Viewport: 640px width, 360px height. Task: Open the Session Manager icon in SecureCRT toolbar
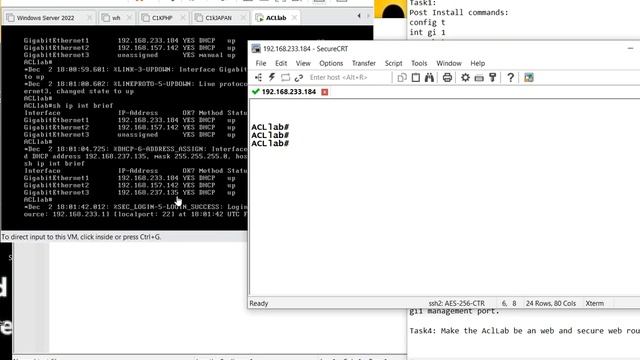(258, 78)
